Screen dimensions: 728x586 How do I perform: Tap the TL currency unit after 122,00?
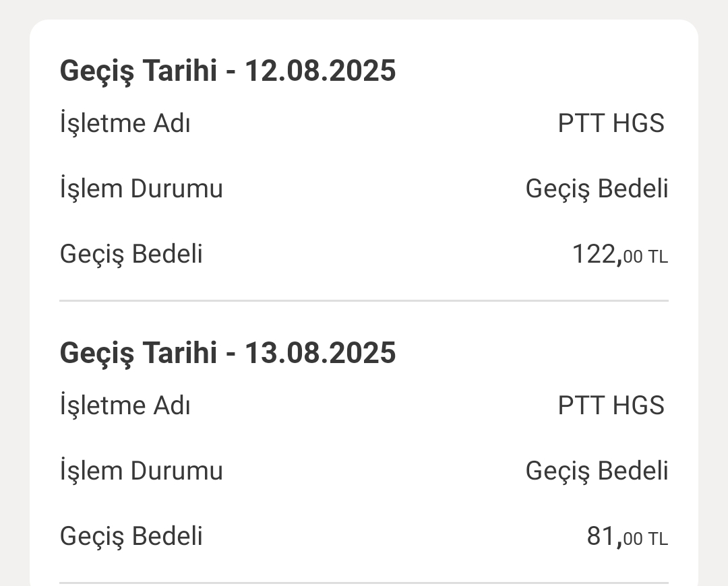click(658, 257)
